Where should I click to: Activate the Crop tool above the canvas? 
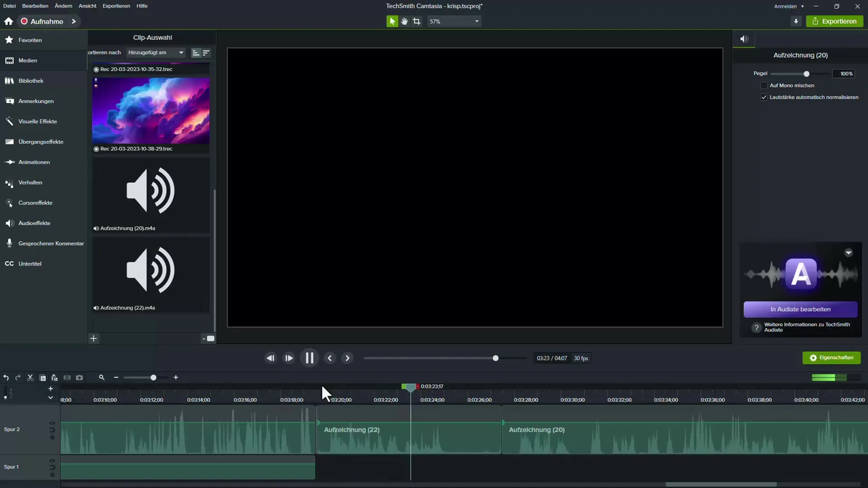coord(416,21)
